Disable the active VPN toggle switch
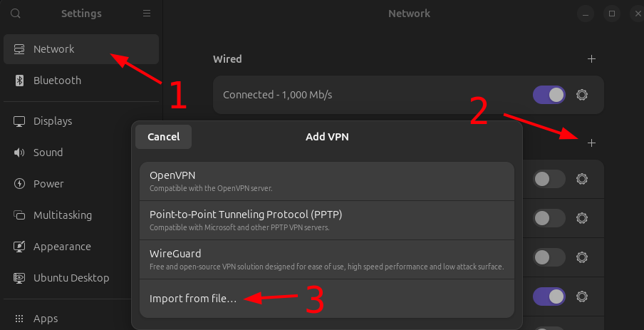The height and width of the screenshot is (330, 644). [549, 296]
